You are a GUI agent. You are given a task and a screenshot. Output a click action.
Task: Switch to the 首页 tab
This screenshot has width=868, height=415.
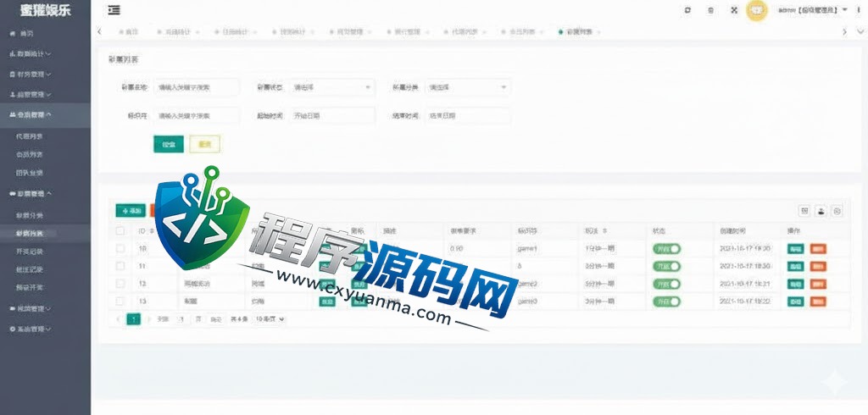[129, 32]
